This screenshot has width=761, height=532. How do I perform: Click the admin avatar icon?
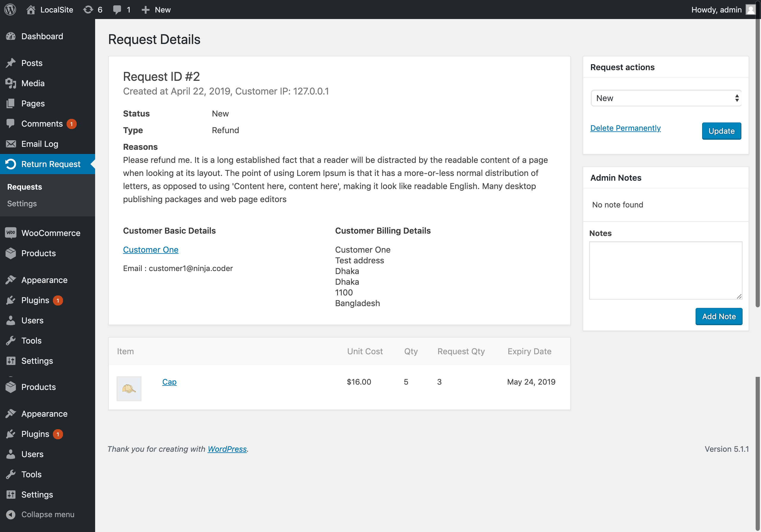click(x=750, y=9)
